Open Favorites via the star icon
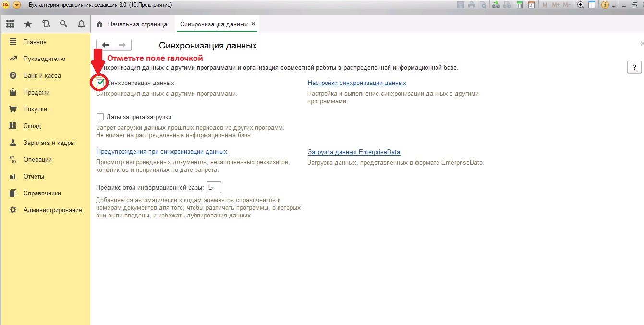Screen dimensions: 644x325 click(x=28, y=24)
